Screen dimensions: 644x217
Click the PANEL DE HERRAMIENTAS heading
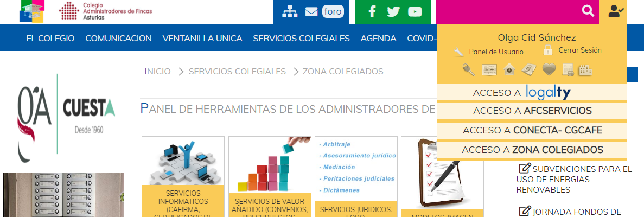(x=288, y=109)
